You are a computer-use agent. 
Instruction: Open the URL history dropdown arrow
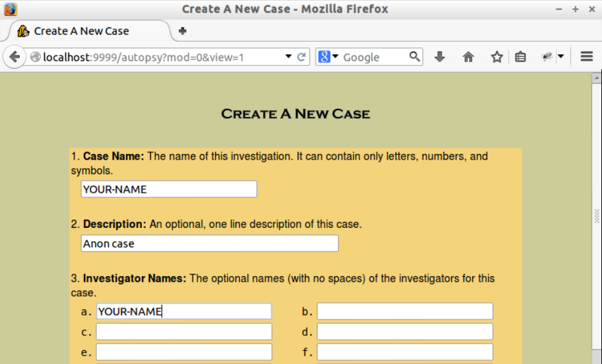point(288,57)
